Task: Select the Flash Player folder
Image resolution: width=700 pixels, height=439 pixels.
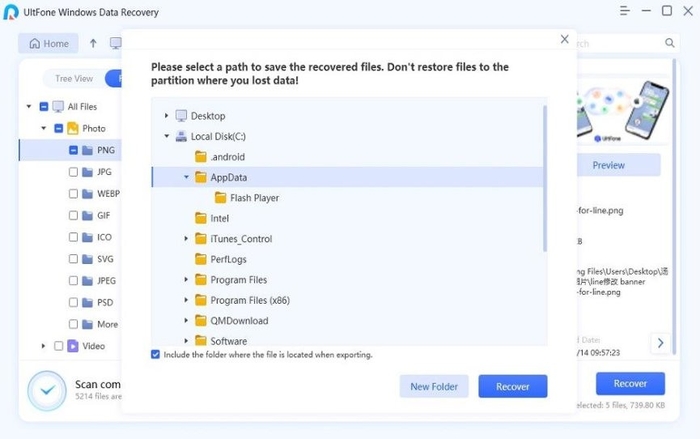Action: (x=254, y=198)
